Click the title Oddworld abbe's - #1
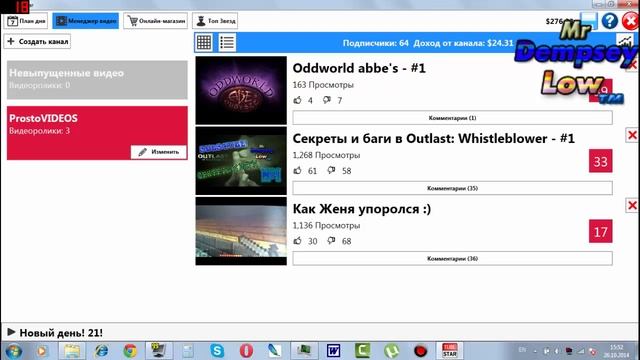Viewport: 640px width, 360px height. [x=359, y=68]
